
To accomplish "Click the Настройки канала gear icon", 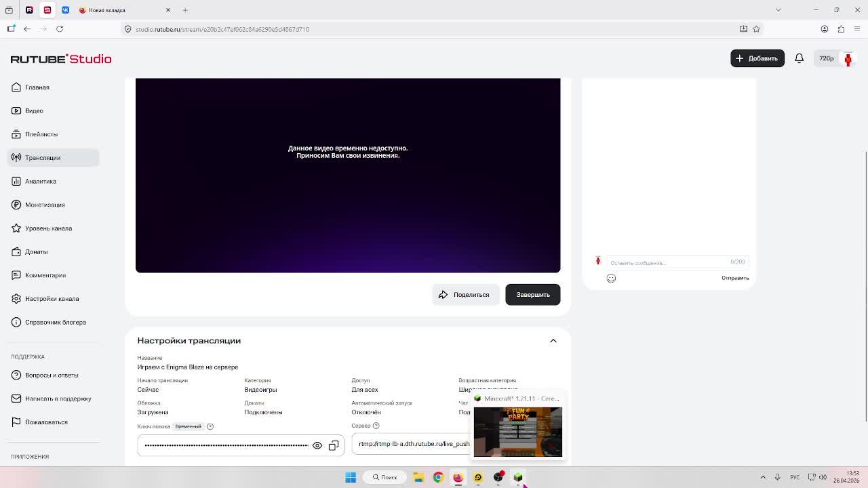I will 16,299.
